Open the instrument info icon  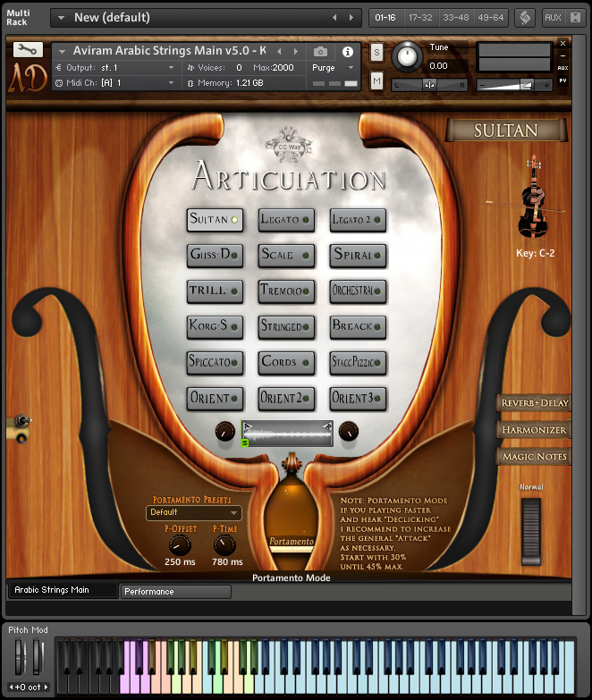(347, 52)
